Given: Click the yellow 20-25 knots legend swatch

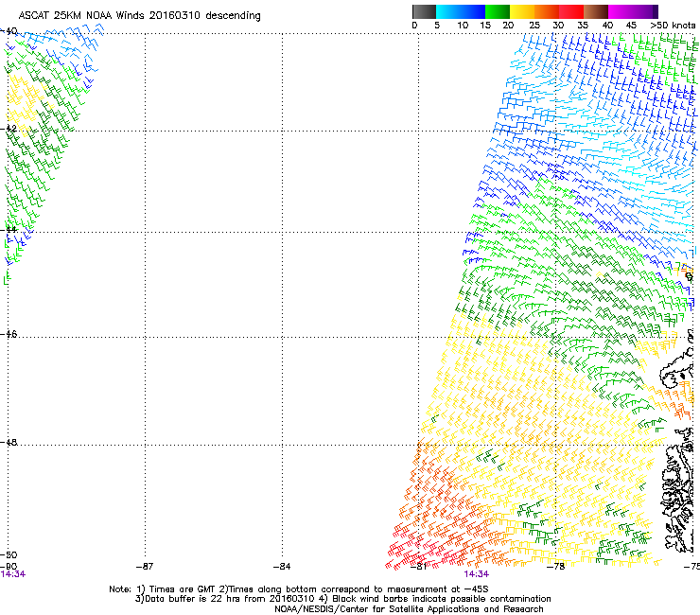Looking at the screenshot, I should 522,11.
